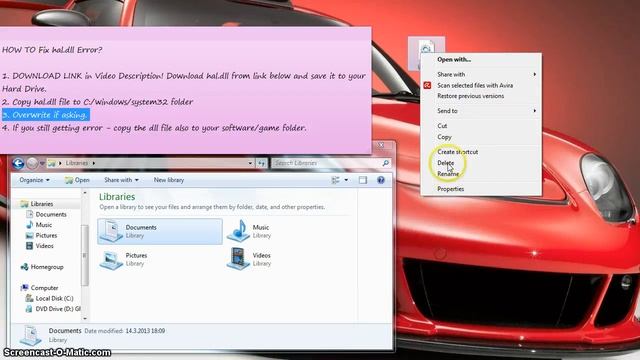Viewport: 640px width, 360px height.
Task: Select the desktop file icon above context menu
Action: point(426,48)
